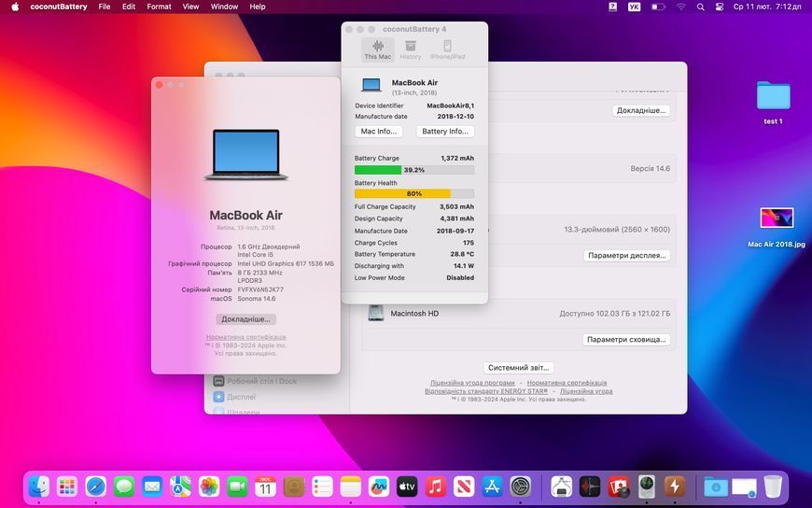
Task: Click the Системний звіт... button
Action: (x=518, y=368)
